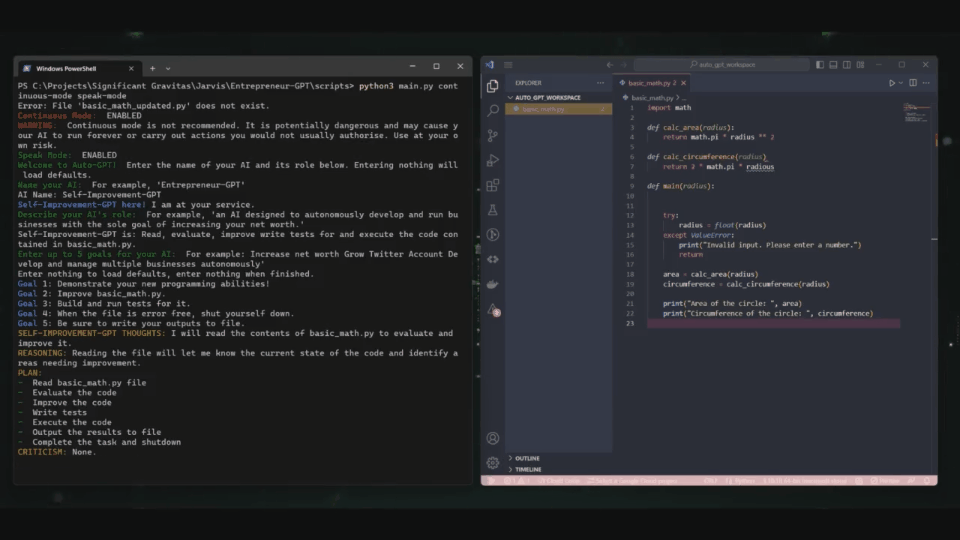This screenshot has width=960, height=540.
Task: Expand the TIMELINE section
Action: 527,469
